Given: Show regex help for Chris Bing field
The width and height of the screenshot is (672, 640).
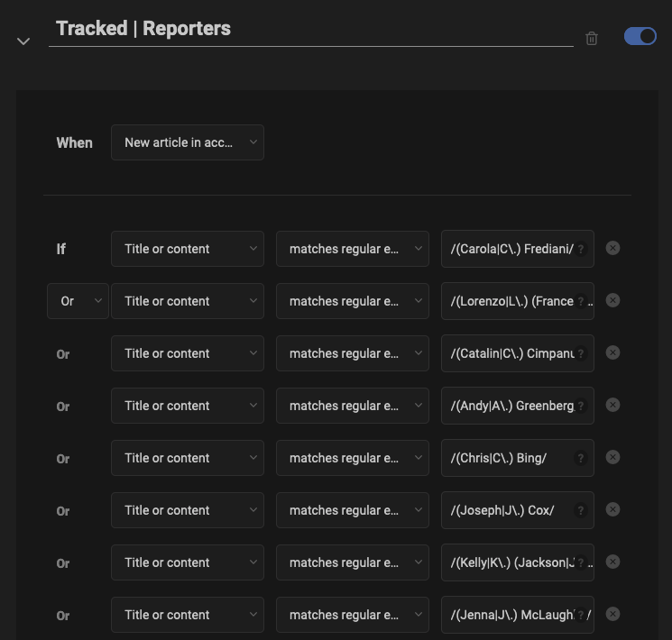Looking at the screenshot, I should point(580,459).
